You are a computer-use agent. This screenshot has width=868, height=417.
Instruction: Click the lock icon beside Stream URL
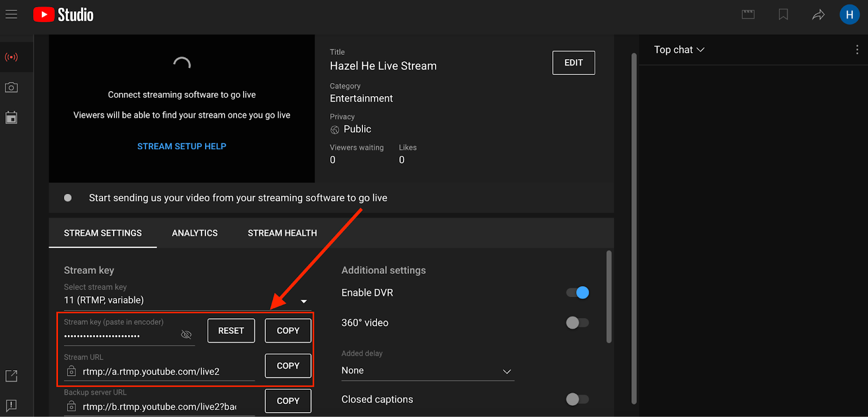(71, 371)
